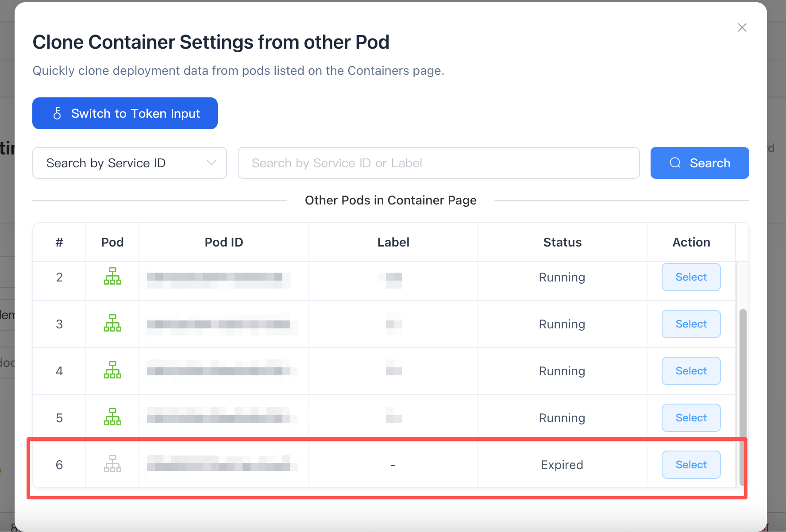Screen dimensions: 786x532
Task: Open the Search by Service ID dropdown
Action: pos(129,163)
